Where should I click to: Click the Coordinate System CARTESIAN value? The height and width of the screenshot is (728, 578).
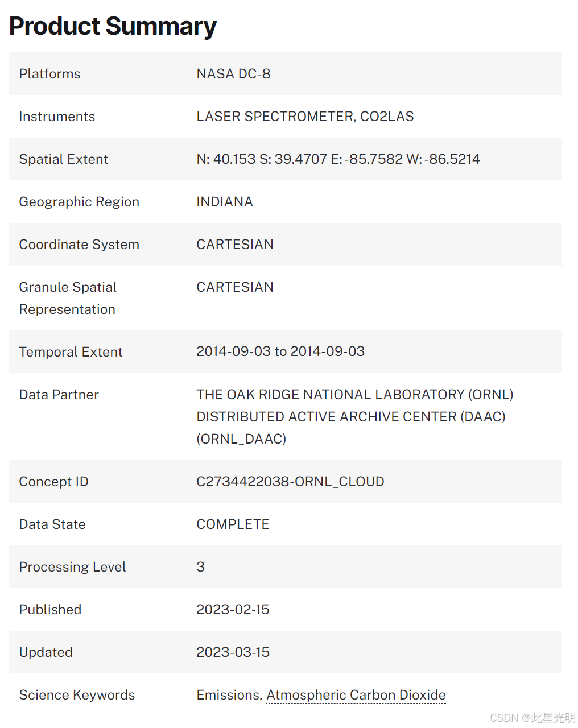pos(235,245)
